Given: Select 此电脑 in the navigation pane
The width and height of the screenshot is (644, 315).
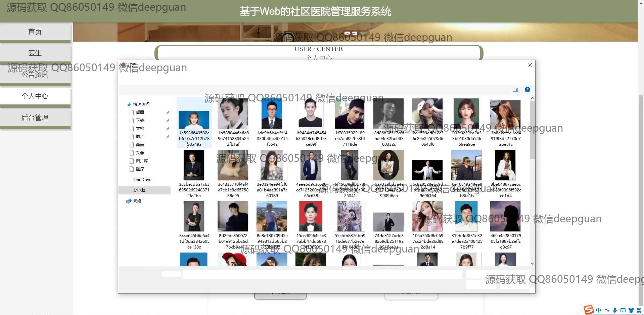Looking at the screenshot, I should [x=139, y=190].
